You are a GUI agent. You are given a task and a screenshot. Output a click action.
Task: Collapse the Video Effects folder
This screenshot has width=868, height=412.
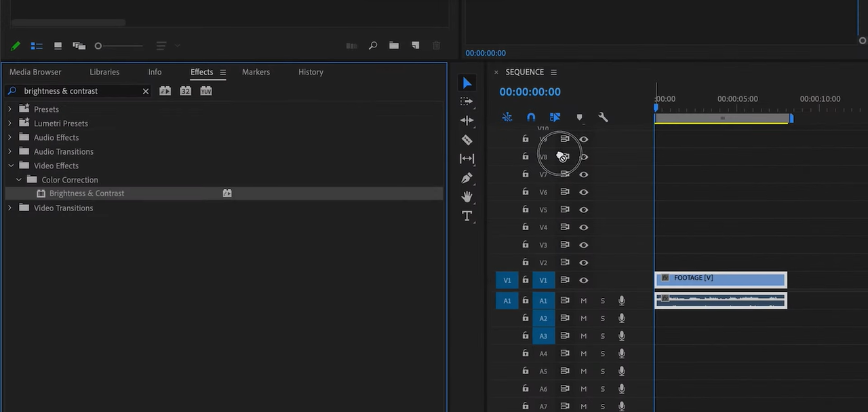click(10, 166)
